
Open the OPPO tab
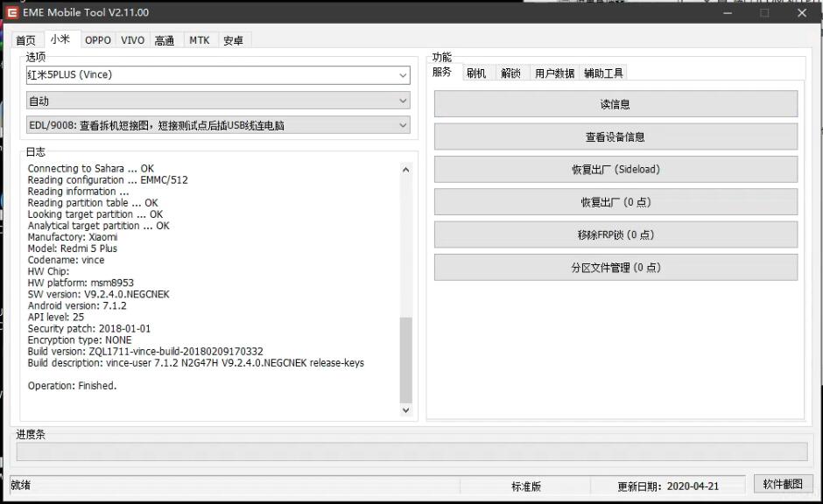pos(98,40)
